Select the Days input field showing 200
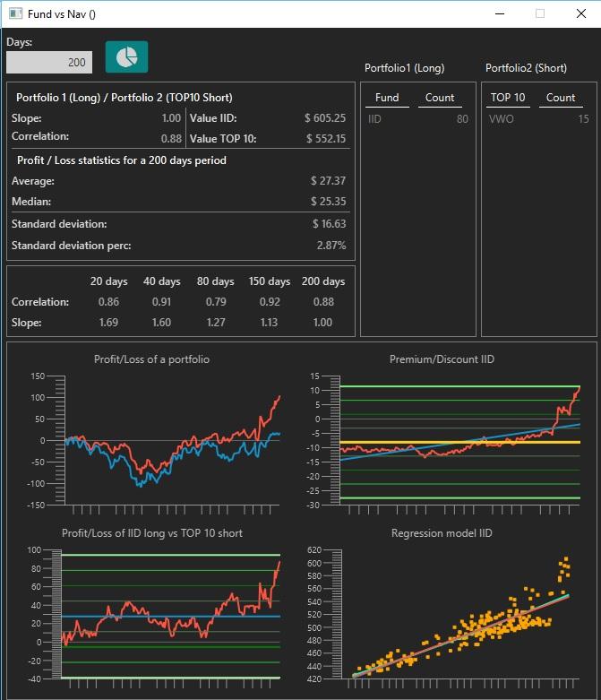The image size is (601, 700). tap(49, 62)
